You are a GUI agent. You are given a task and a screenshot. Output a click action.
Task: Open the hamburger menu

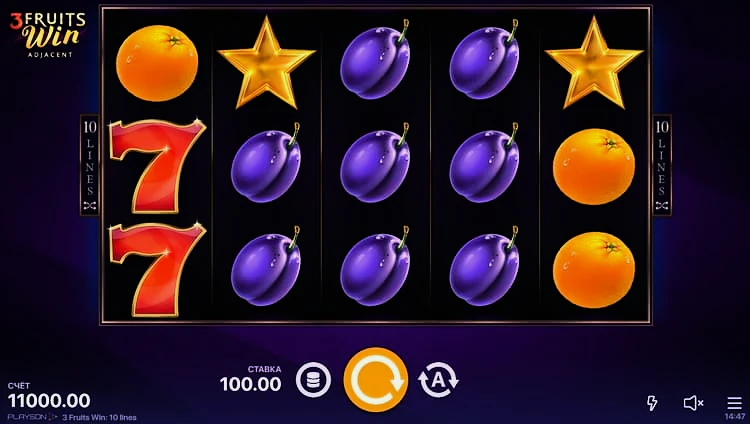point(734,403)
